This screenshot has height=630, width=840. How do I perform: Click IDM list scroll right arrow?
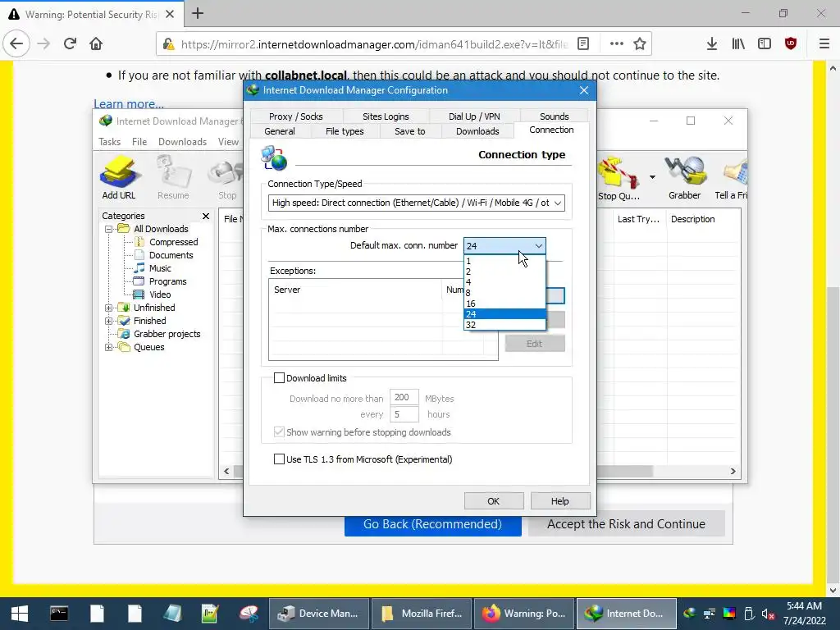click(733, 472)
